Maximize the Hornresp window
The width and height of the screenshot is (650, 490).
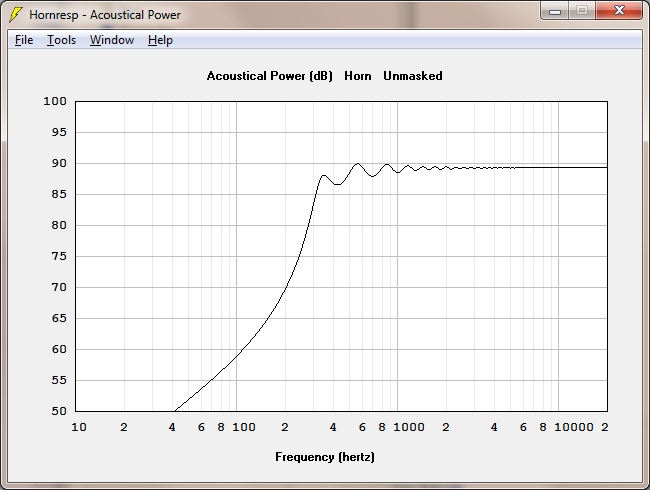coord(582,10)
